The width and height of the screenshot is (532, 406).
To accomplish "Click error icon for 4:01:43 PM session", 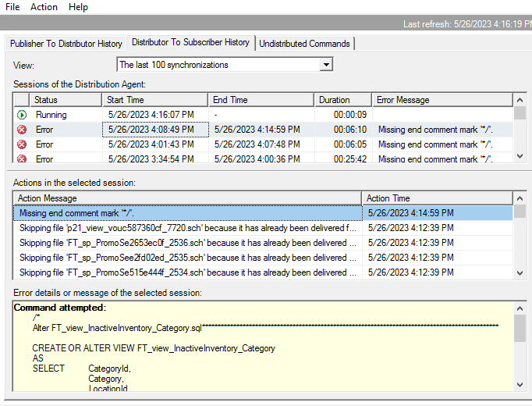I will click(22, 144).
